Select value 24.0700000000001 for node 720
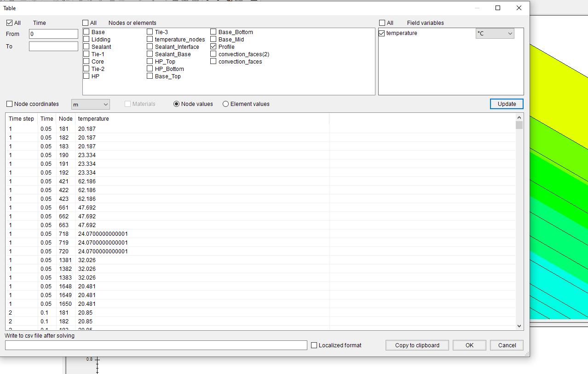This screenshot has width=588, height=374. 103,251
